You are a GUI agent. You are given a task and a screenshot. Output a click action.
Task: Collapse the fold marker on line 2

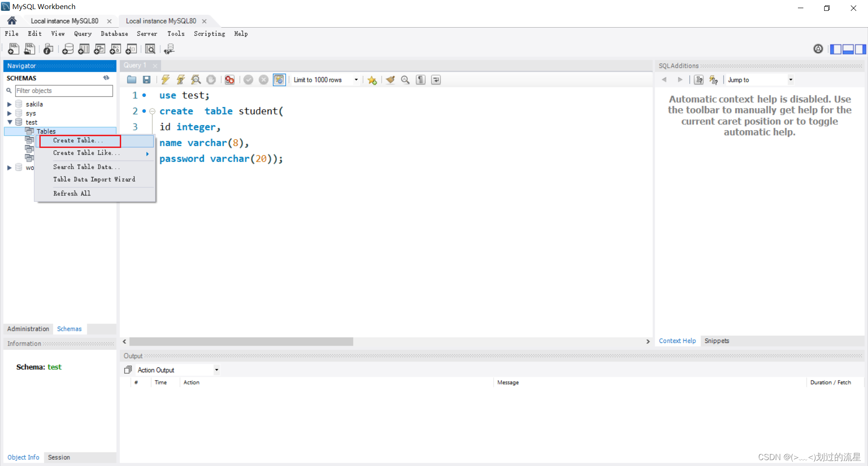tap(152, 111)
